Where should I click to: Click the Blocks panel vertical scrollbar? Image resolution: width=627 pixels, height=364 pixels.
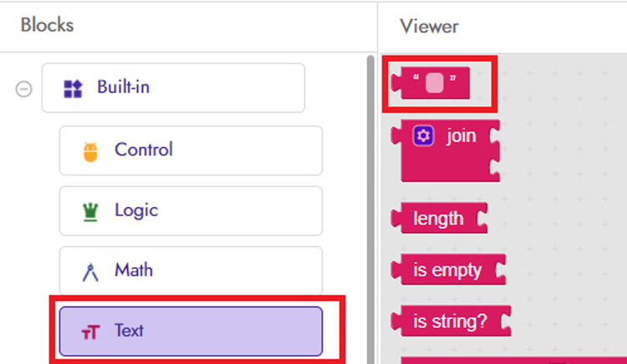pyautogui.click(x=370, y=209)
